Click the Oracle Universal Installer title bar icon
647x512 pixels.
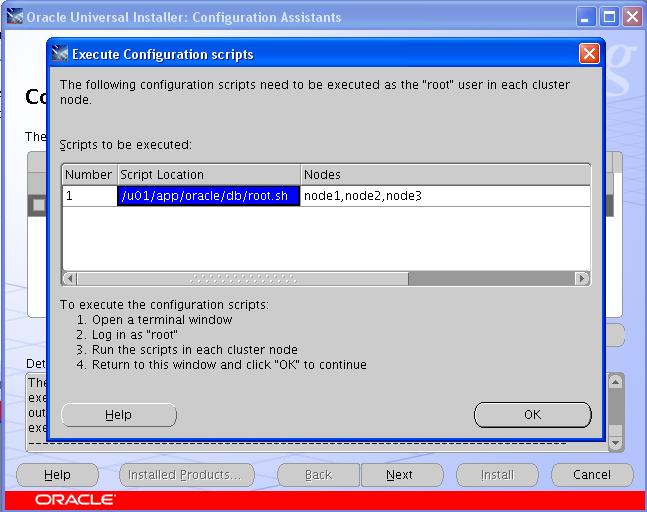tap(14, 17)
